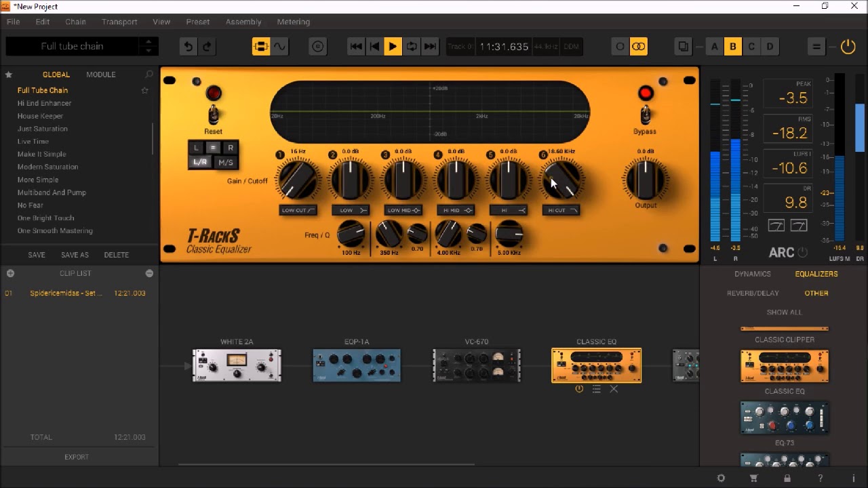Select the L channel button
Viewport: 868px width, 488px height.
tap(196, 148)
